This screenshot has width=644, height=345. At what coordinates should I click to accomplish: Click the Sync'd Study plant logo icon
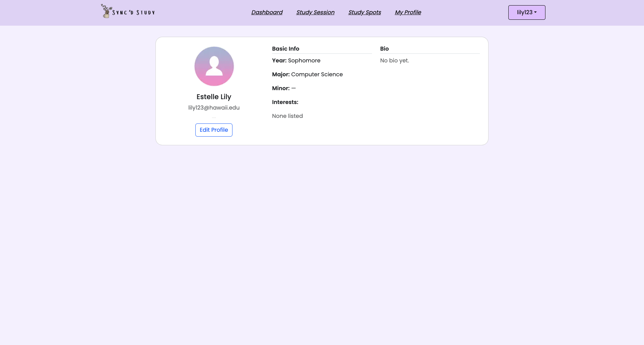[x=106, y=11]
